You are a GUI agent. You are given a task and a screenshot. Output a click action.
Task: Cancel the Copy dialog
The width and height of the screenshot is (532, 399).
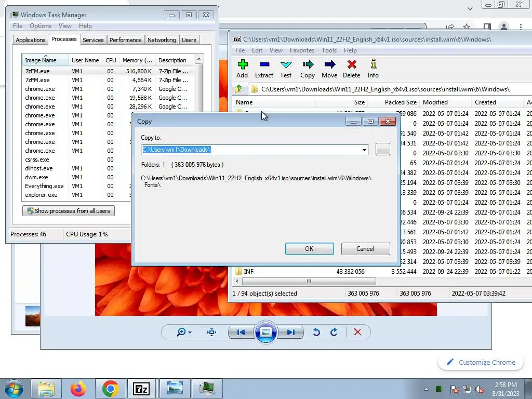tap(365, 249)
